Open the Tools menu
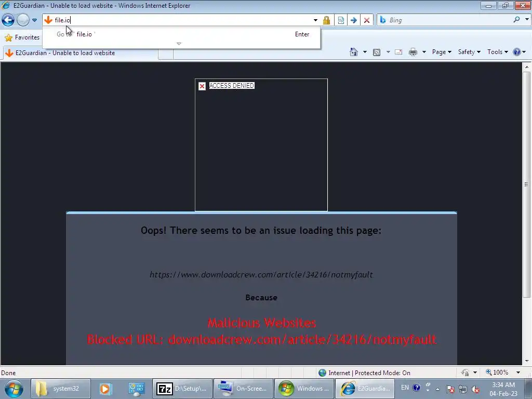 (497, 52)
